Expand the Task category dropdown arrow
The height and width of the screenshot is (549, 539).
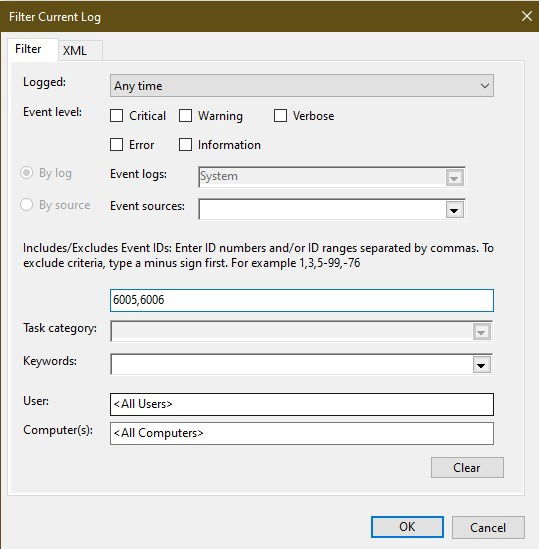point(481,332)
